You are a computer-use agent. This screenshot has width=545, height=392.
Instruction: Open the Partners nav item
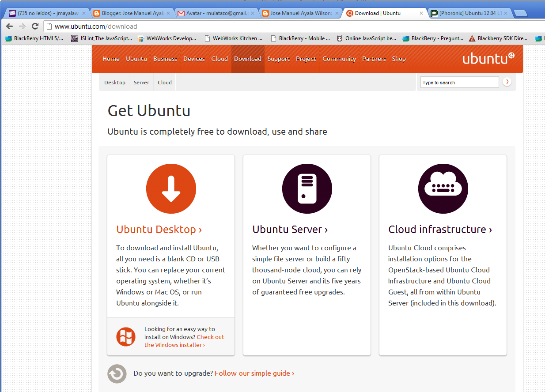[x=374, y=59]
